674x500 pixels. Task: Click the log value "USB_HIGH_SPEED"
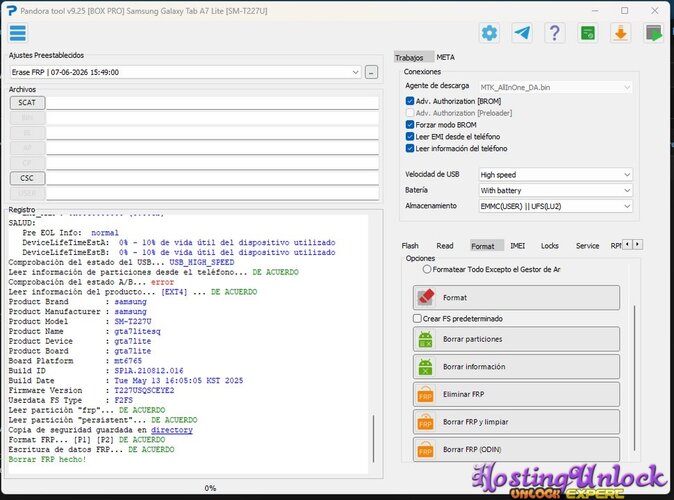click(202, 262)
